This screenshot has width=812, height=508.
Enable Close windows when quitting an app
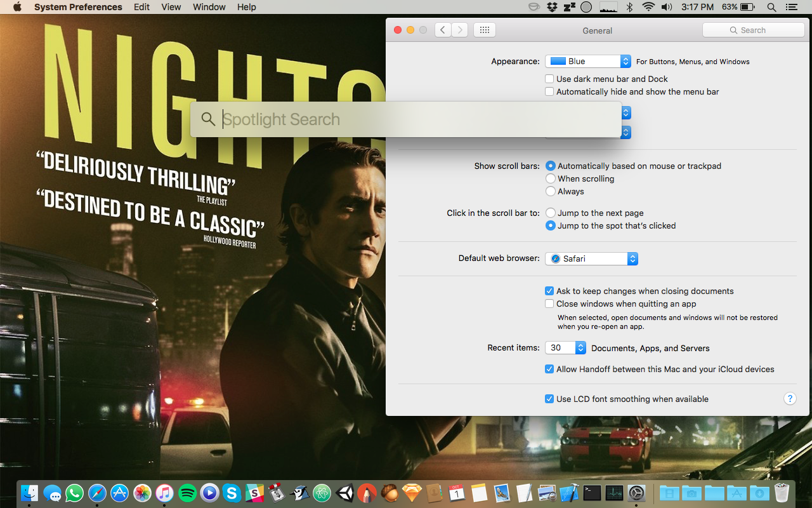tap(549, 304)
